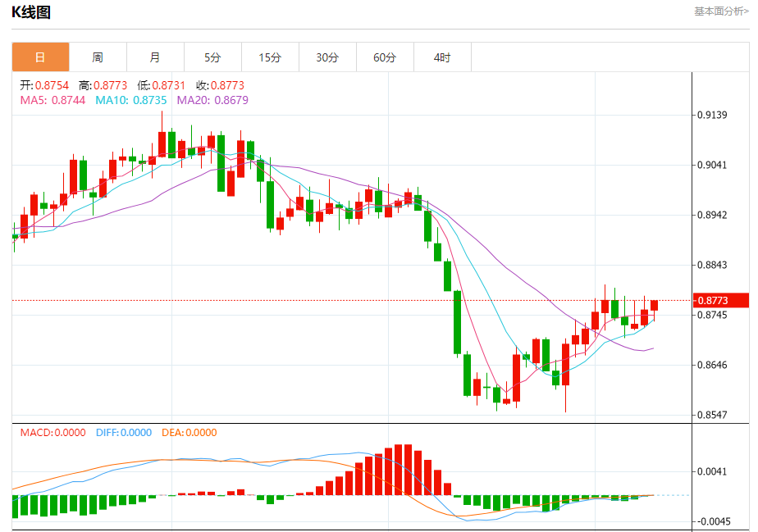Open the 15分 interval tab
This screenshot has width=758, height=532.
click(x=270, y=57)
